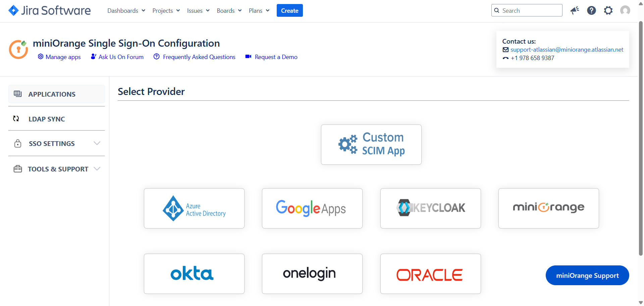Open the administration gear icon
This screenshot has width=644, height=306.
click(608, 11)
